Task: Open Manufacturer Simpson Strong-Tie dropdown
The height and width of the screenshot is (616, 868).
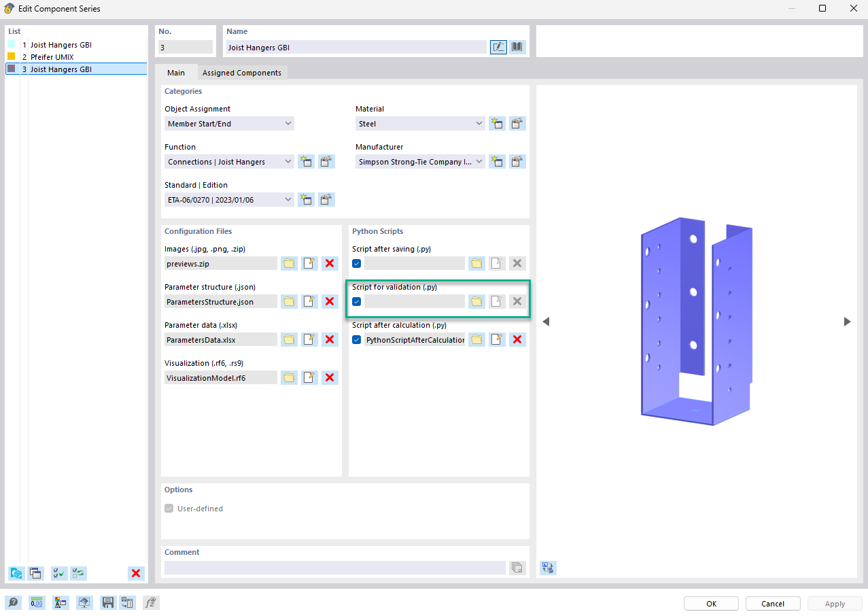Action: 420,162
